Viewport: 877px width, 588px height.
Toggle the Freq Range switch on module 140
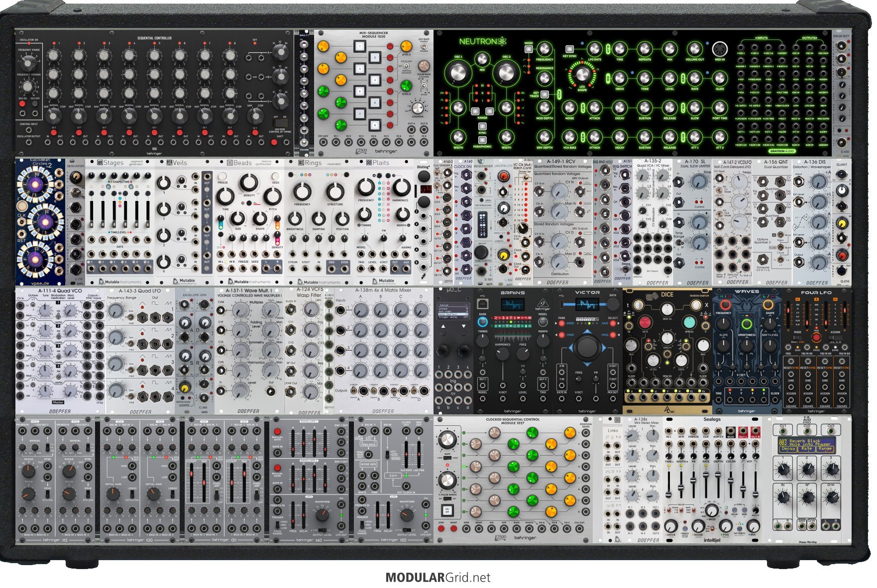click(277, 525)
